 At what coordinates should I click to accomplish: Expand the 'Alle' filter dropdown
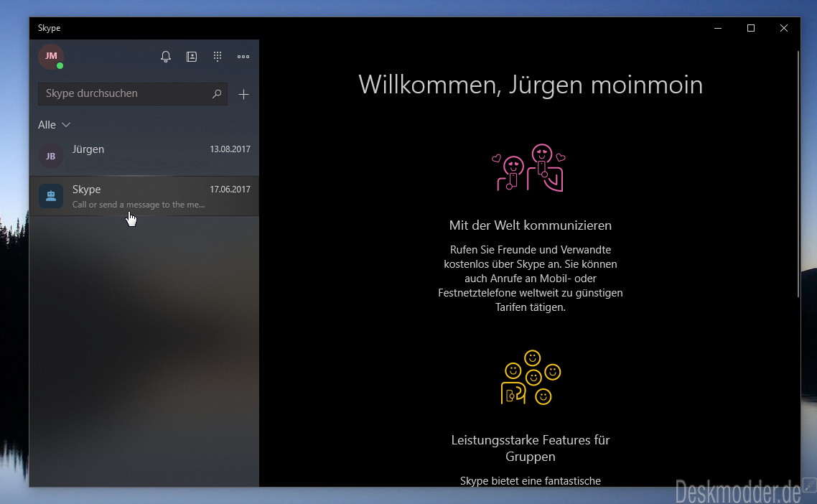click(x=54, y=125)
